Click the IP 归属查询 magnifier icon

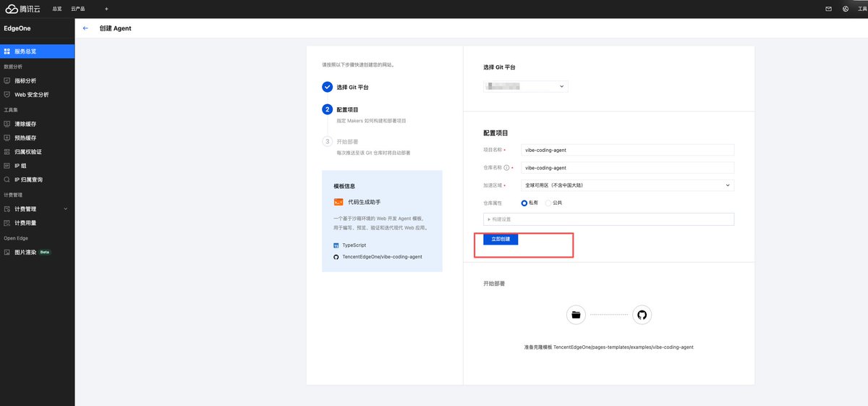tap(7, 179)
